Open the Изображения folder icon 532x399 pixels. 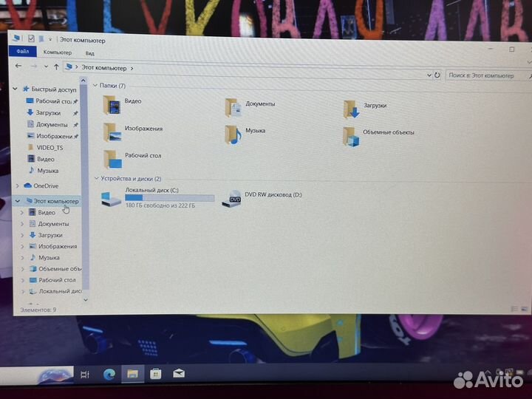(x=112, y=133)
